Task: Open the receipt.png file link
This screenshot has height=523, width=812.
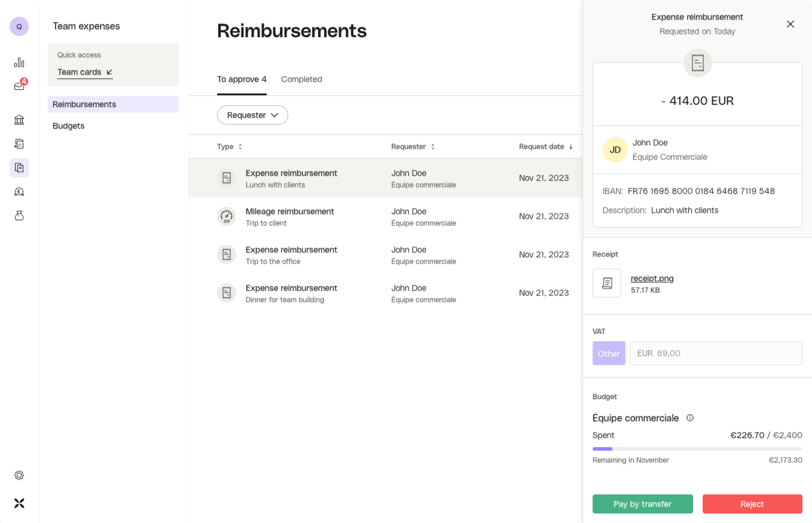Action: pos(652,278)
